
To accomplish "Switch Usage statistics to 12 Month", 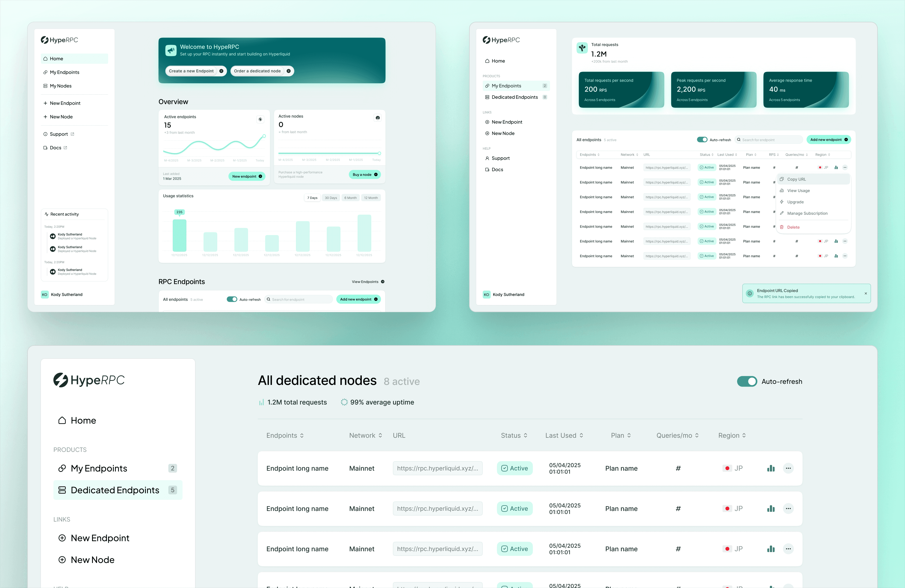I will [x=371, y=198].
